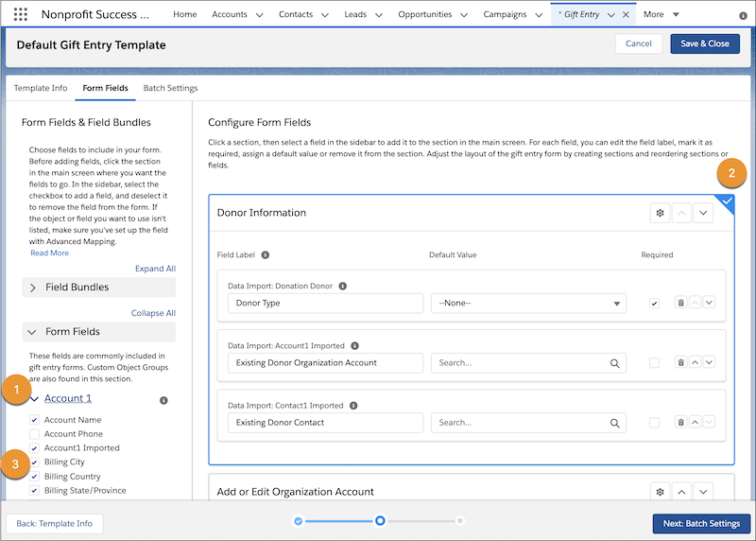Click Save & Close
The image size is (756, 541).
[x=705, y=44]
